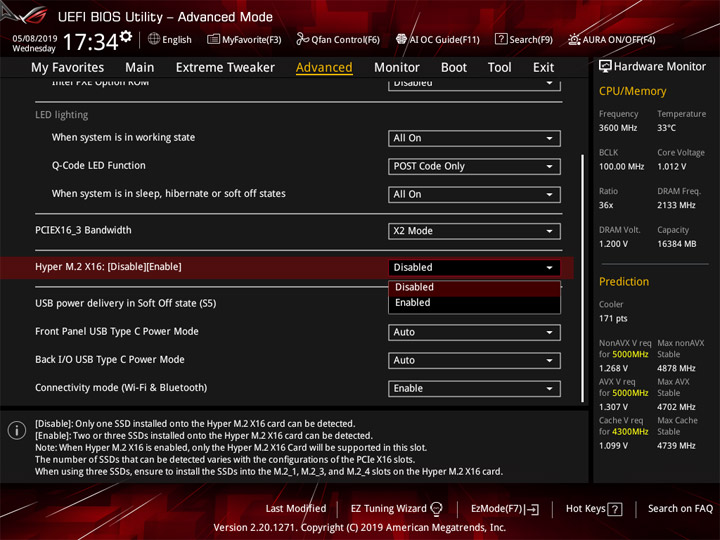720x540 pixels.
Task: Open Back I/O USB Type C dropdown
Action: [474, 360]
